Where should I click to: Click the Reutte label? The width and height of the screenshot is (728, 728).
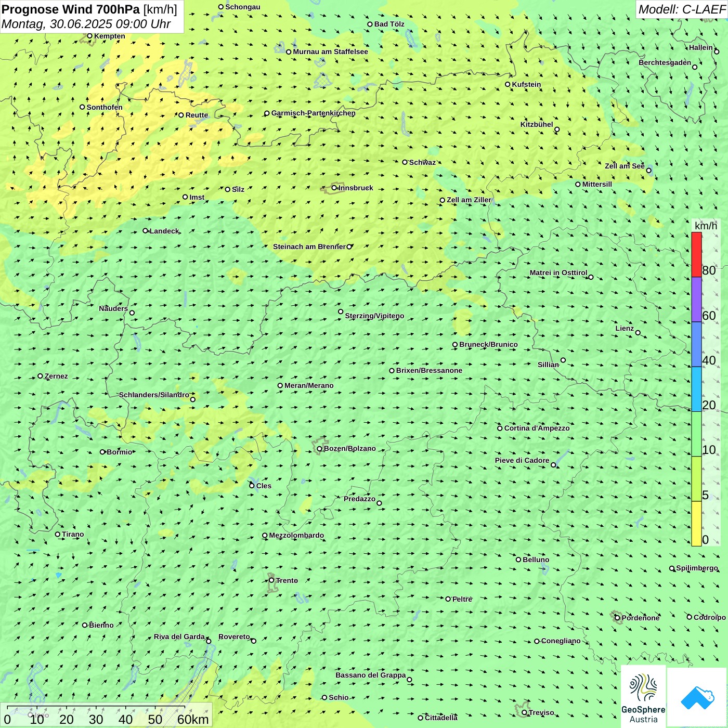click(x=197, y=115)
